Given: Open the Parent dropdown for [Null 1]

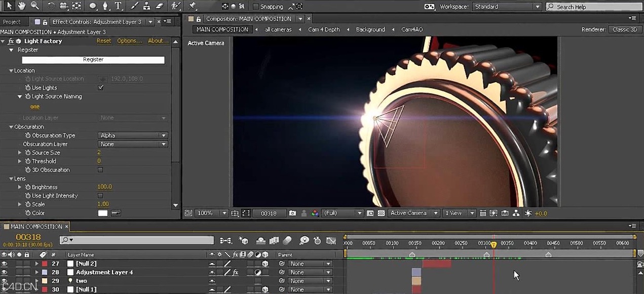Looking at the screenshot, I should coord(310,289).
